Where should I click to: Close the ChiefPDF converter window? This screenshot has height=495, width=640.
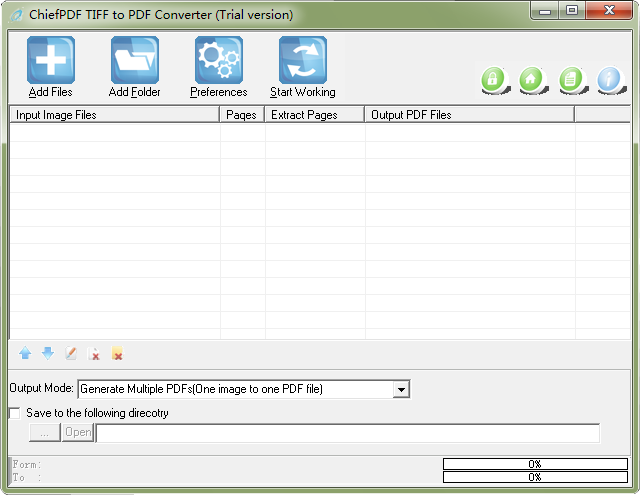[x=609, y=11]
